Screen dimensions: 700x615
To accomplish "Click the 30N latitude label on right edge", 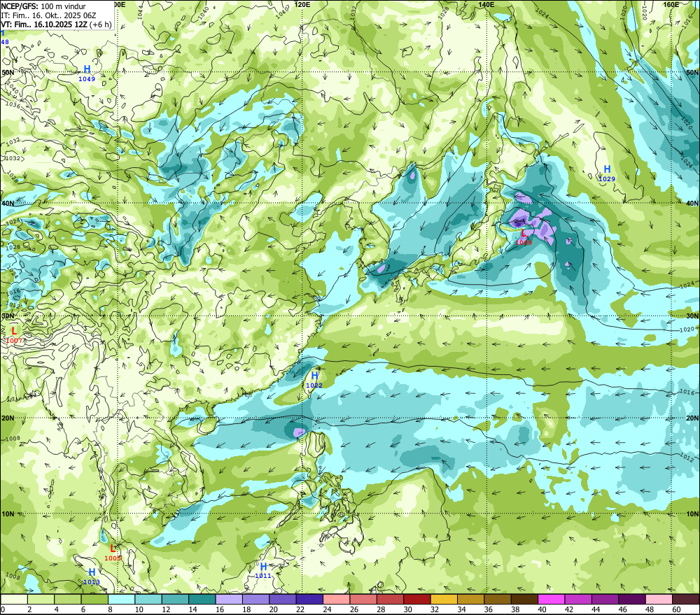I will [692, 316].
